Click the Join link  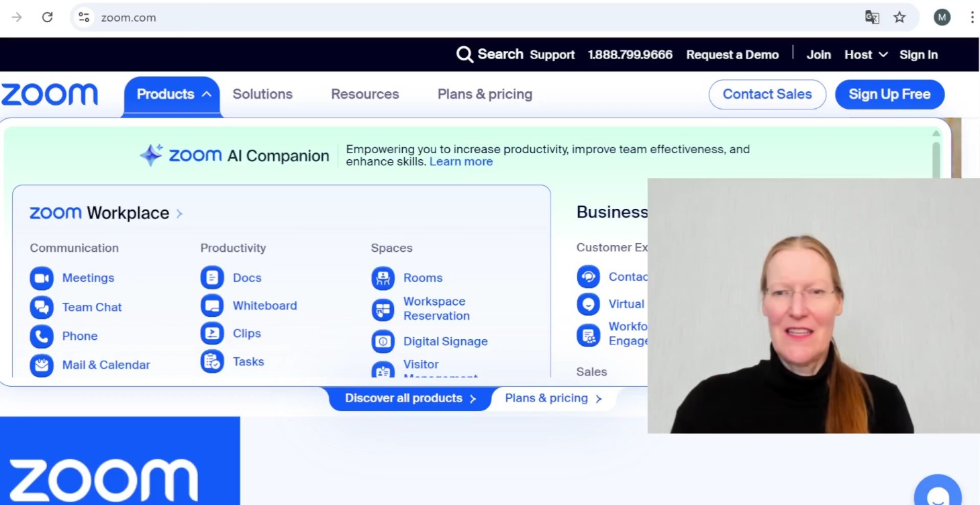[x=818, y=55]
